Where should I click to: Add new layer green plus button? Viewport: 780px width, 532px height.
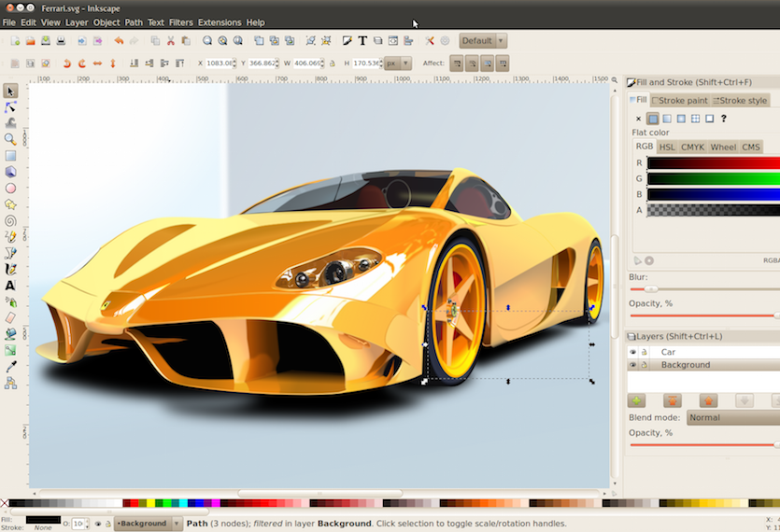[636, 400]
